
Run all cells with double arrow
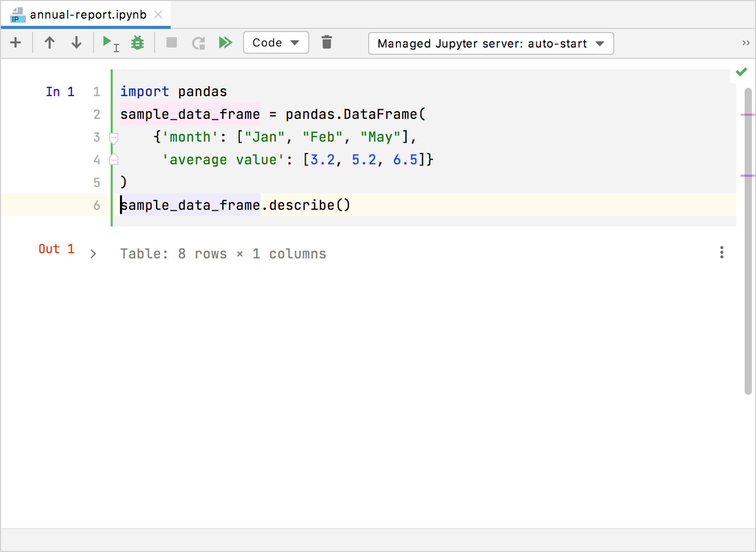(225, 42)
